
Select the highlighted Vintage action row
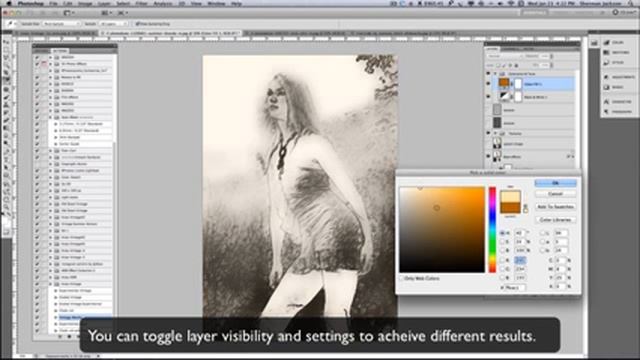click(x=84, y=317)
